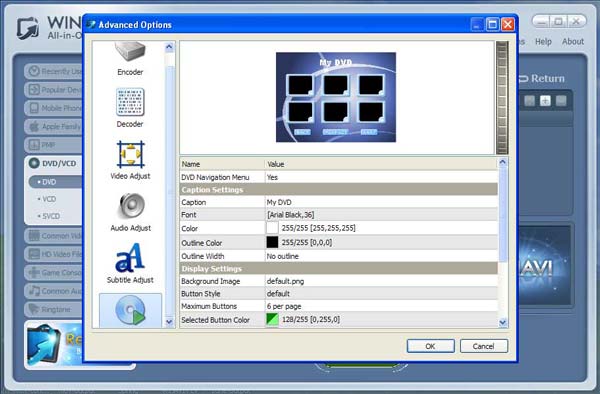
Task: Click the up arrow of the category list scrollbar
Action: click(169, 47)
